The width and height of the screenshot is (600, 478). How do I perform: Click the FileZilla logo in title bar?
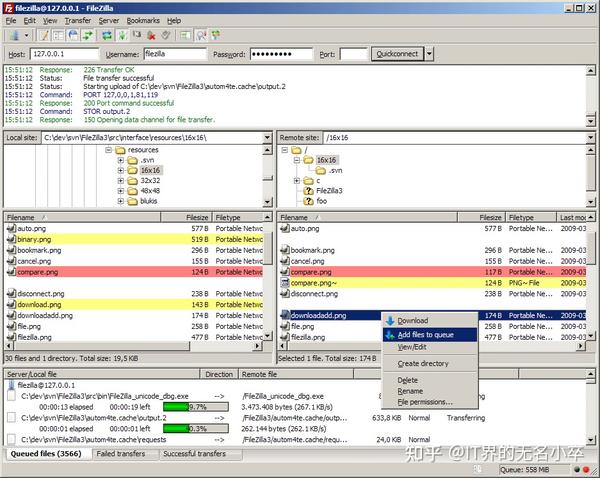coord(8,8)
